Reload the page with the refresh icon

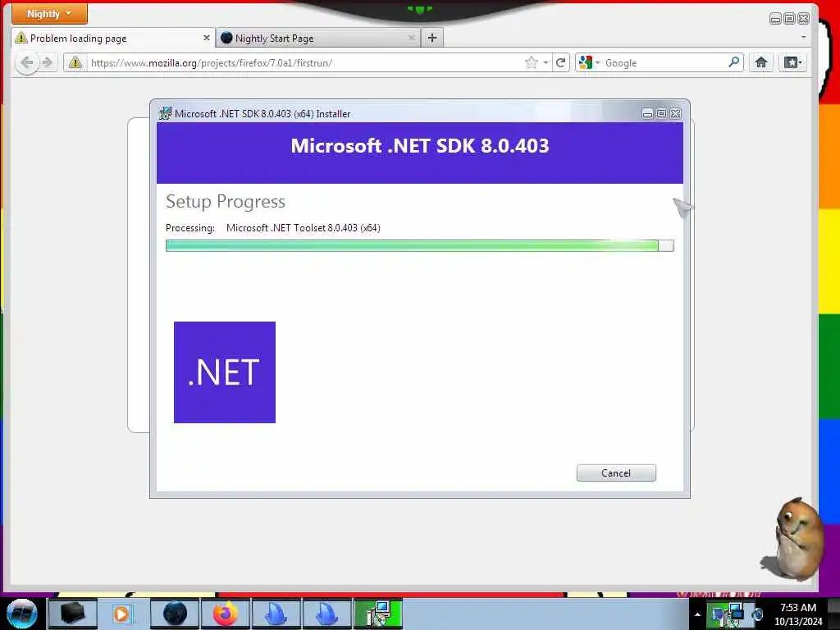[x=561, y=62]
